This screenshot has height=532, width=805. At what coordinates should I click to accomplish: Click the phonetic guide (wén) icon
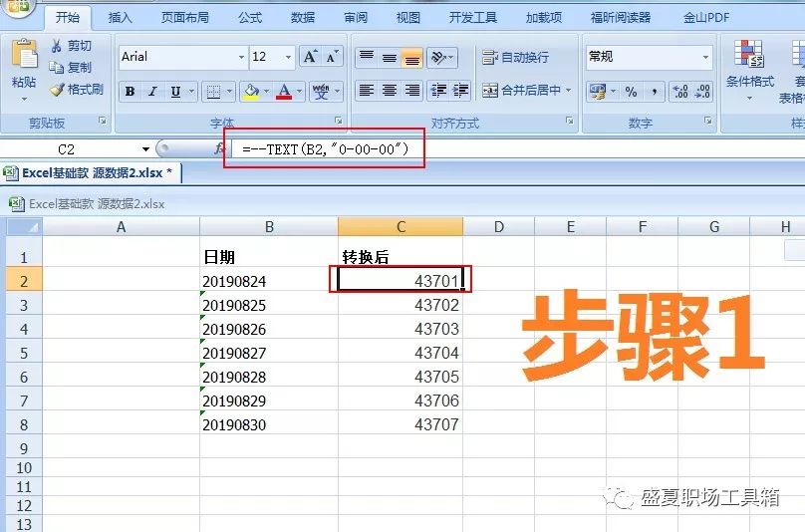coord(321,92)
